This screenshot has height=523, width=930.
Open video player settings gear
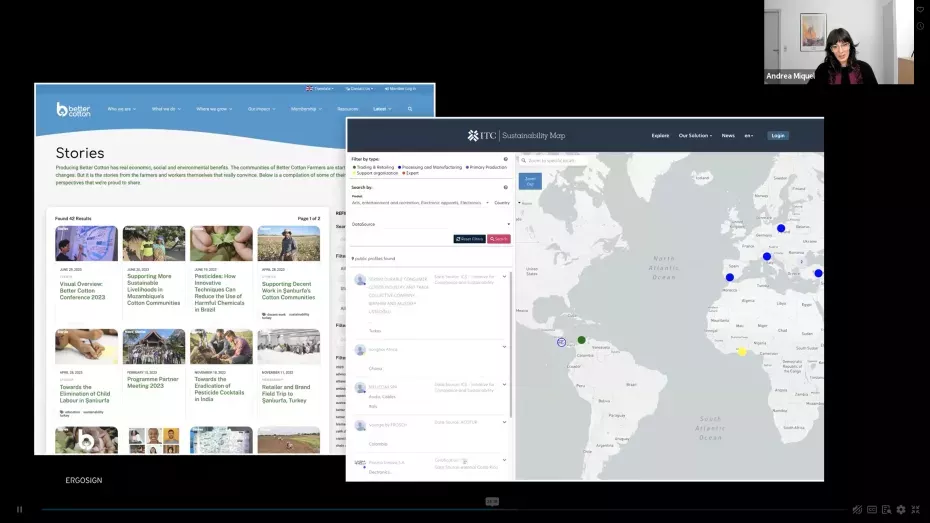(901, 509)
